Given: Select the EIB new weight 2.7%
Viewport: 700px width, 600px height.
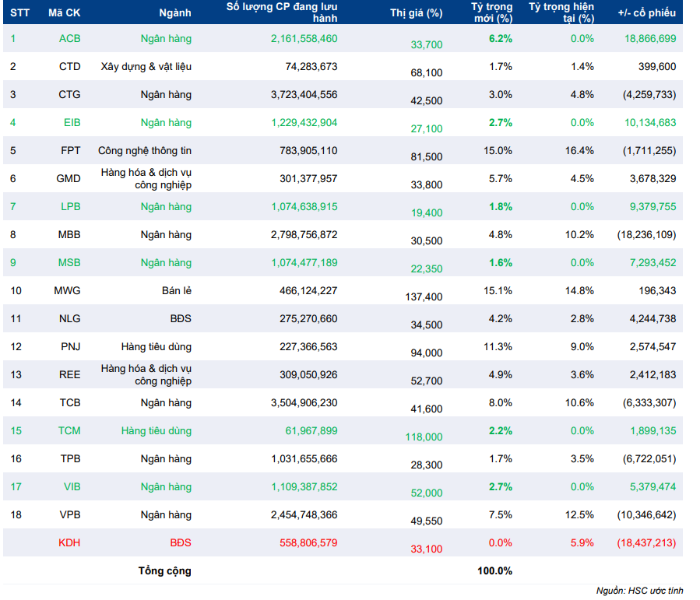Looking at the screenshot, I should 500,122.
